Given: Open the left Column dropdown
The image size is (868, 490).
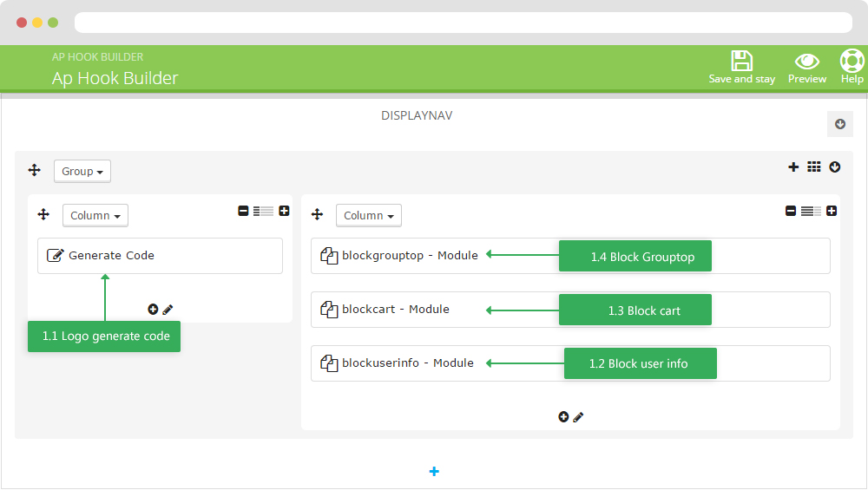Looking at the screenshot, I should pos(95,215).
